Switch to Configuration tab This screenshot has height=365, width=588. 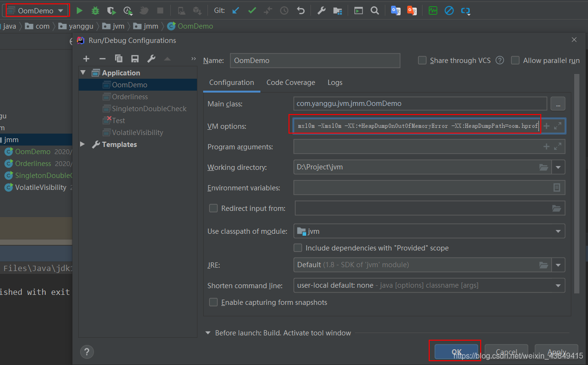tap(232, 82)
